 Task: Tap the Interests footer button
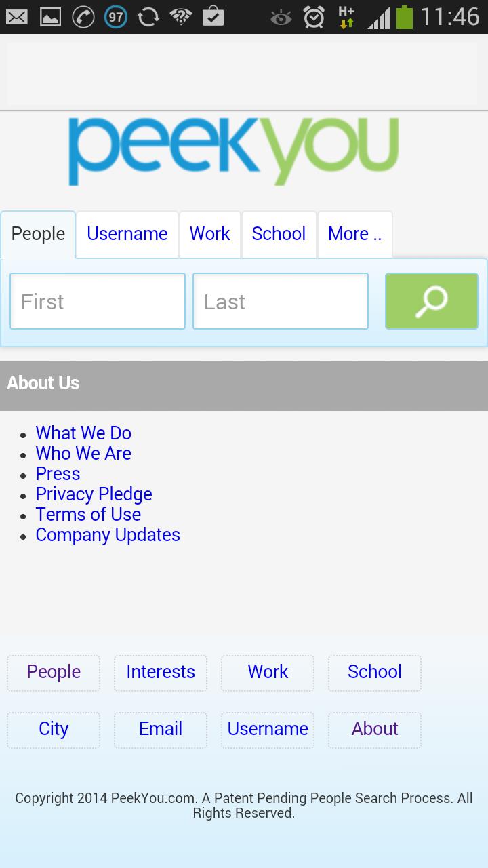(x=161, y=672)
